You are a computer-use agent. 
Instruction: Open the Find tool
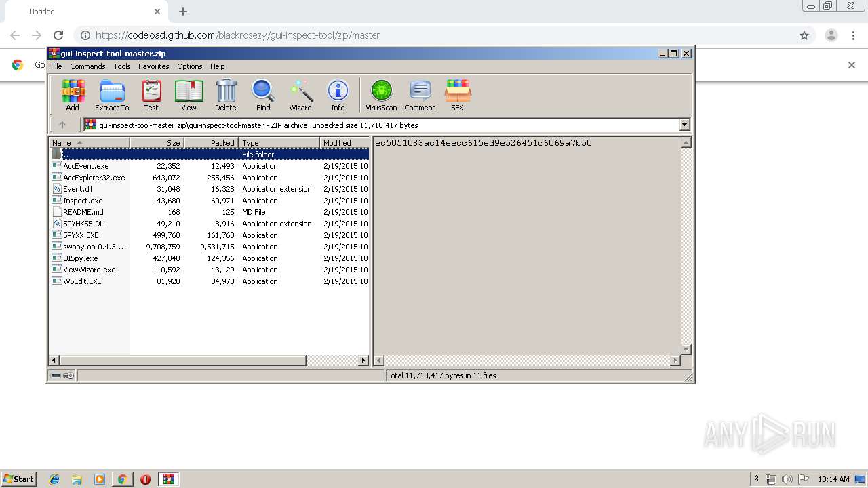pos(263,95)
